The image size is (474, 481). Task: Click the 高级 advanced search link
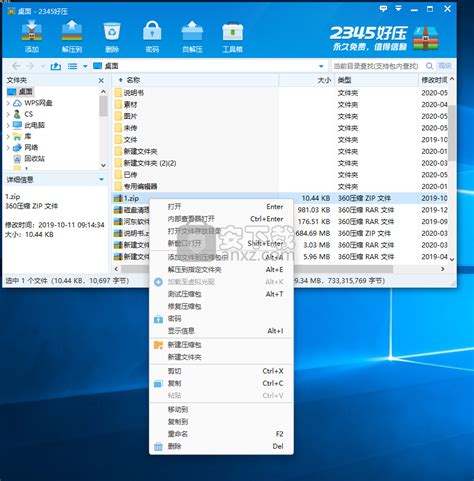click(445, 66)
